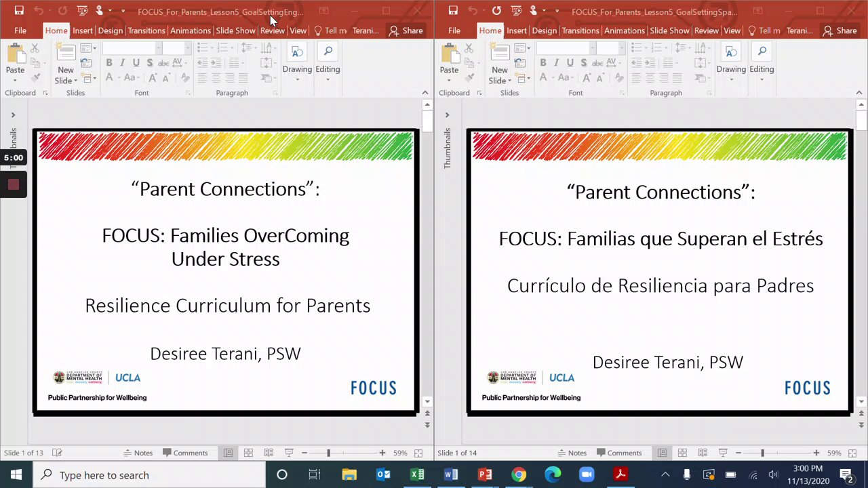
Task: Open Review tab in Spanish window
Action: (706, 30)
